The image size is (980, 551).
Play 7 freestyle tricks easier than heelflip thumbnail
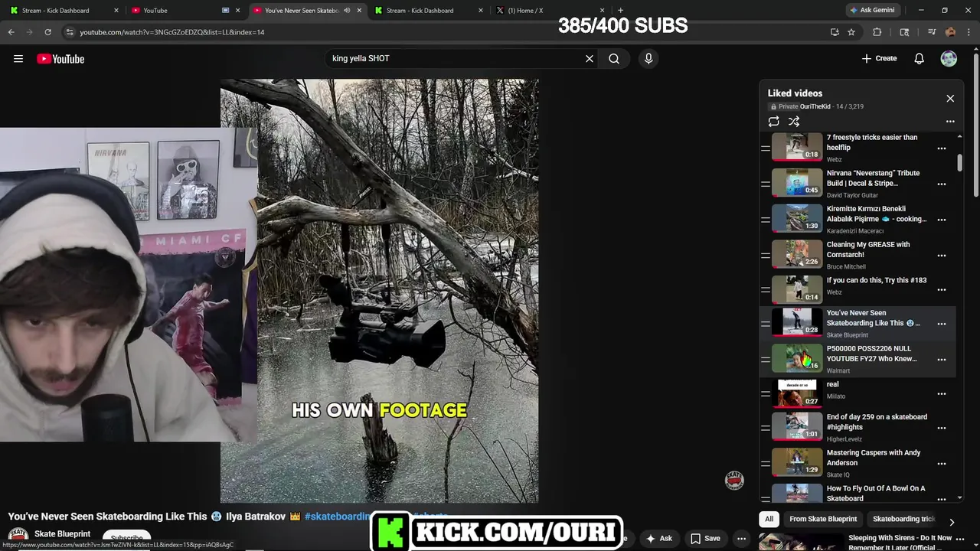coord(797,147)
